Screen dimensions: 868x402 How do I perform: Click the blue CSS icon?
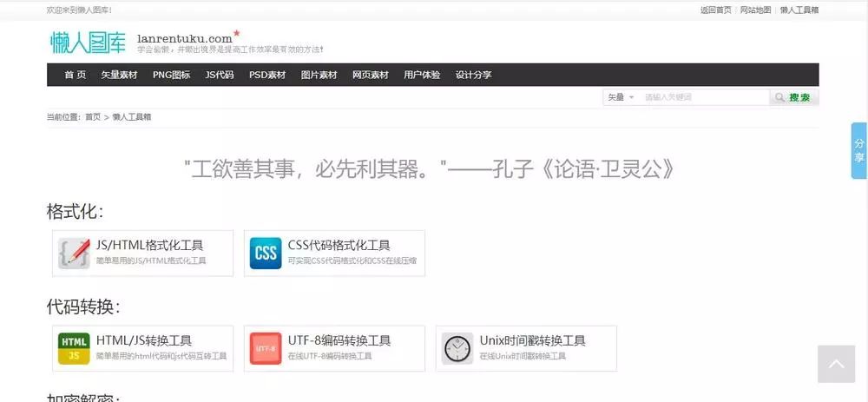click(266, 253)
